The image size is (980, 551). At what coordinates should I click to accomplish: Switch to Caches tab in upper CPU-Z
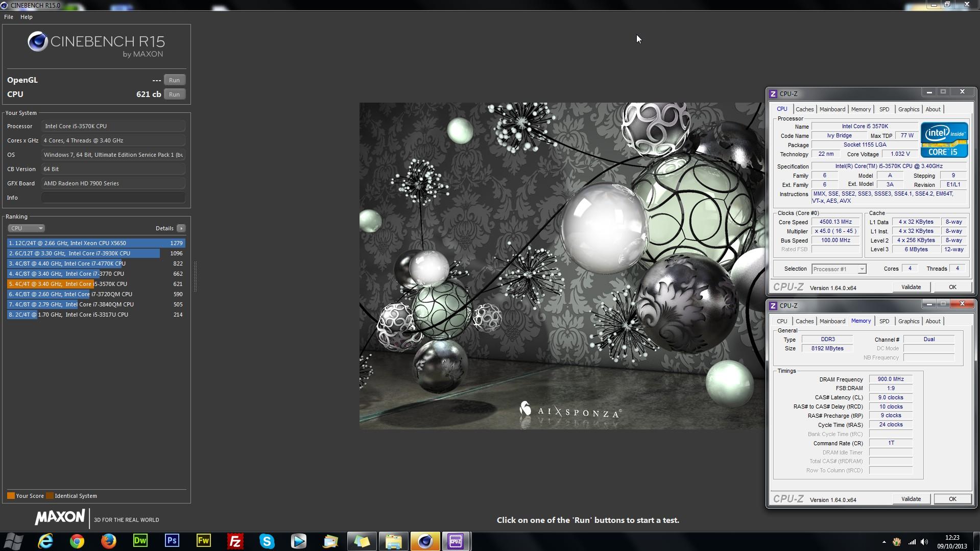[x=804, y=109]
